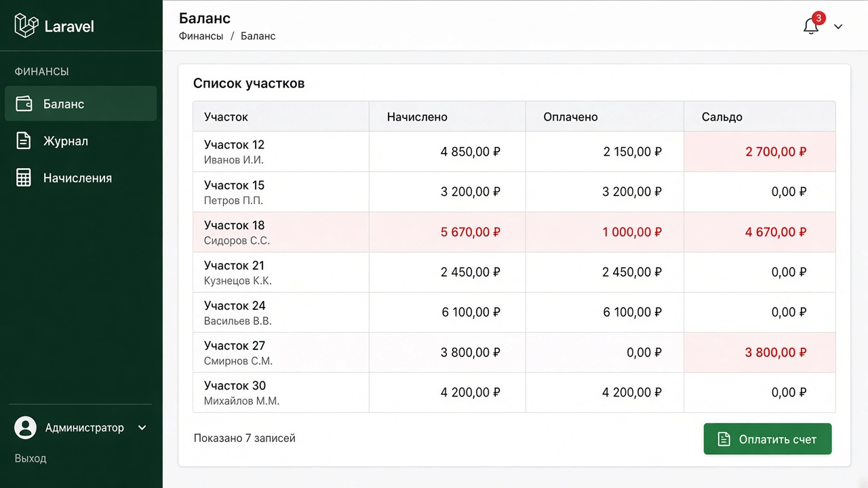Click the Laravel brand text
Screen dimensions: 868x488
(x=69, y=26)
